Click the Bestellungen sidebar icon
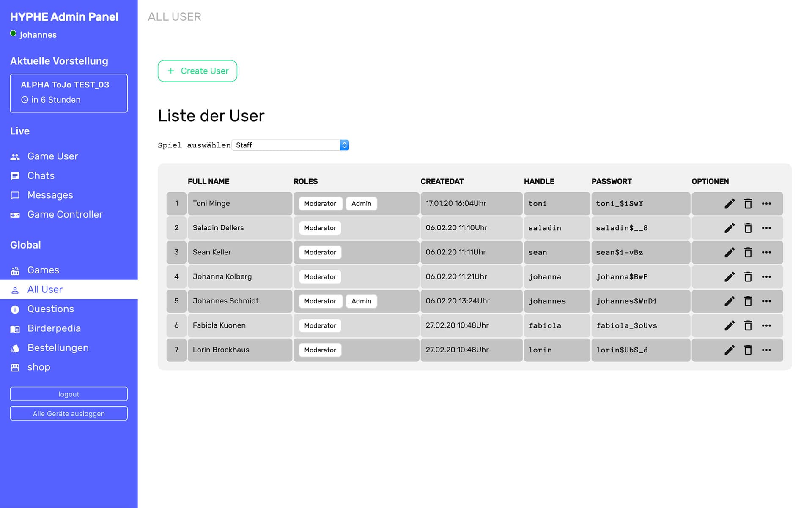The width and height of the screenshot is (812, 508). click(15, 347)
